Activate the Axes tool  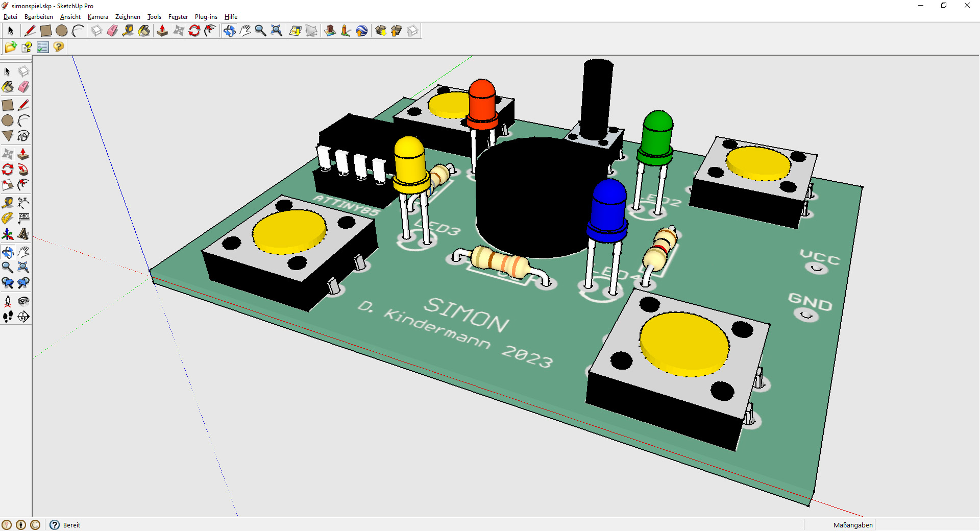coord(8,234)
